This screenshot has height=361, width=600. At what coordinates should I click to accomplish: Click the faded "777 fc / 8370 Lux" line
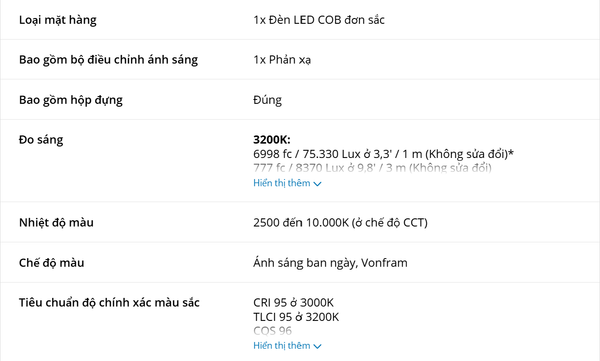coord(372,168)
